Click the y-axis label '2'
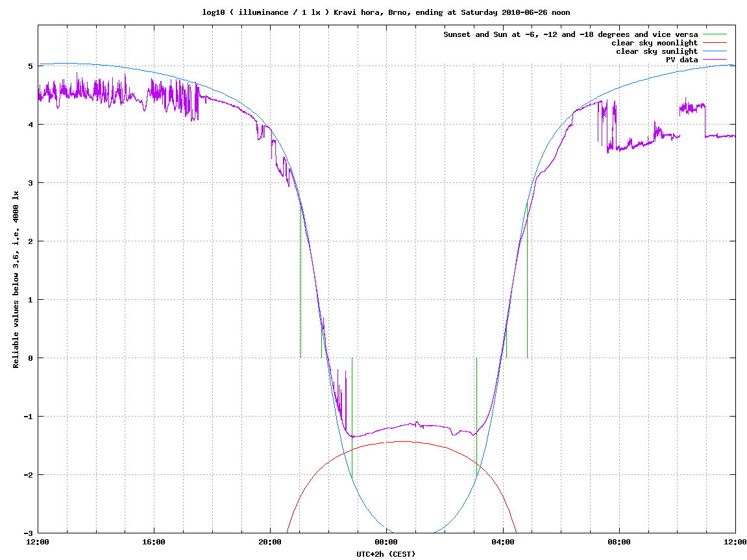The image size is (747, 560). (31, 241)
